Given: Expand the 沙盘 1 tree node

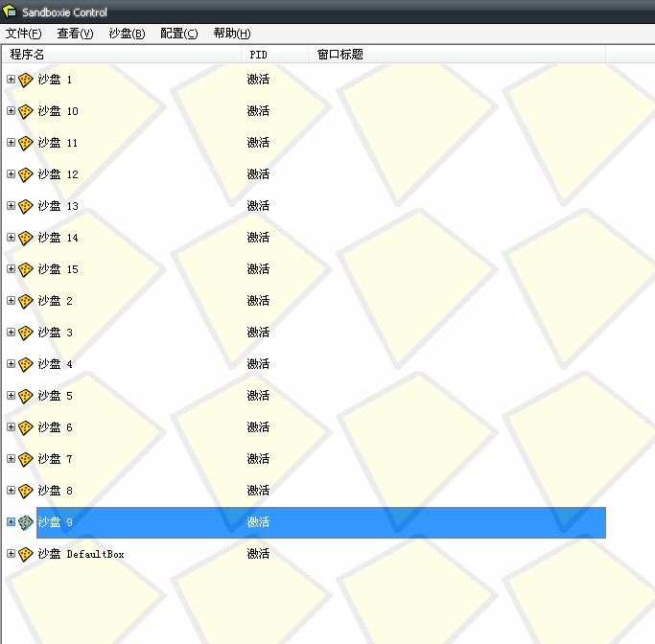Looking at the screenshot, I should 11,79.
